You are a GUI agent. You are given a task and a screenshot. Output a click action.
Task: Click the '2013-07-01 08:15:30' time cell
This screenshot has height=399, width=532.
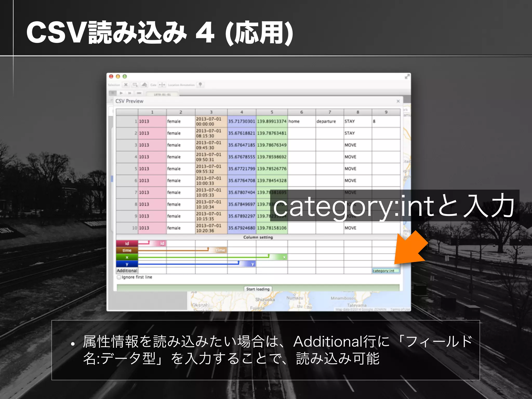(x=211, y=133)
